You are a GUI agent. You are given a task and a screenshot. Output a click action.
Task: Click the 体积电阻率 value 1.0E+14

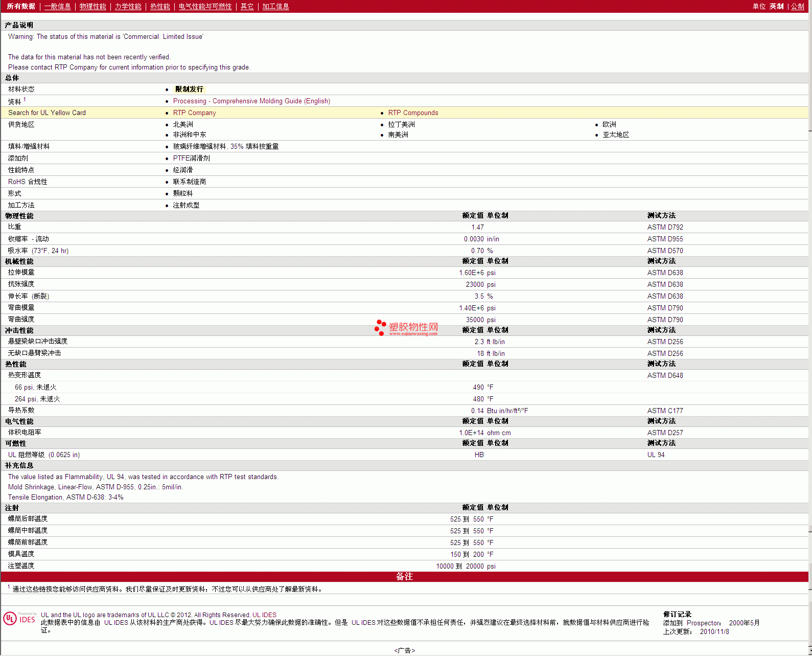point(471,433)
